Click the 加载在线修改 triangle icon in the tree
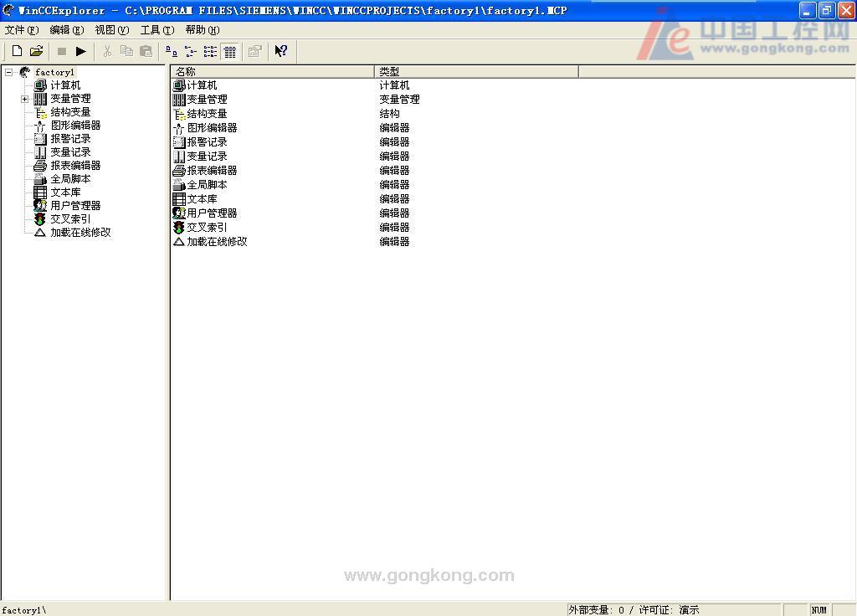Viewport: 857px width, 616px height. point(40,233)
